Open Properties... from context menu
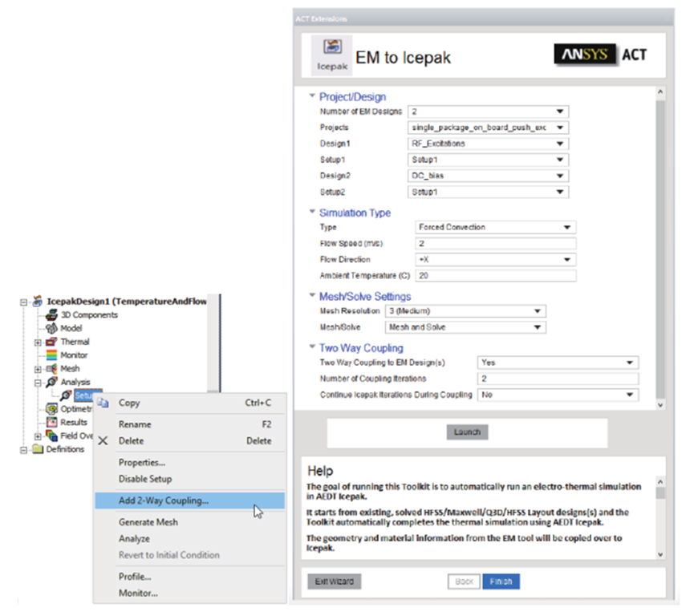 coord(190,463)
